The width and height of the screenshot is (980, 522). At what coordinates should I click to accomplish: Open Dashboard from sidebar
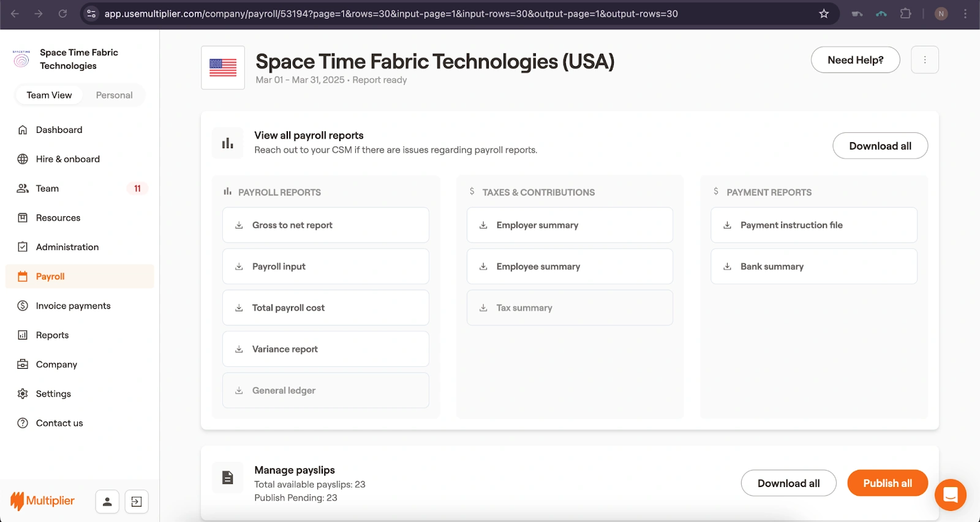coord(80,130)
